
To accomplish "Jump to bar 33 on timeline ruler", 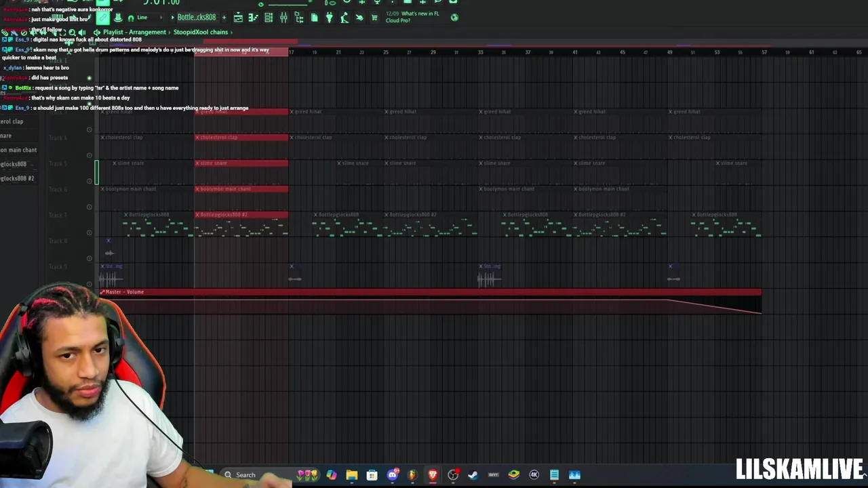I will pos(481,52).
